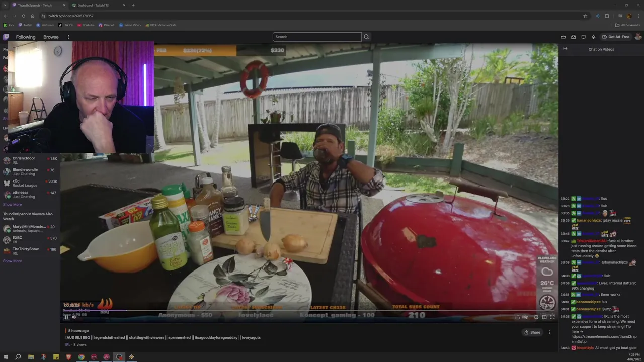Open File Explorer from the taskbar

pos(31,357)
